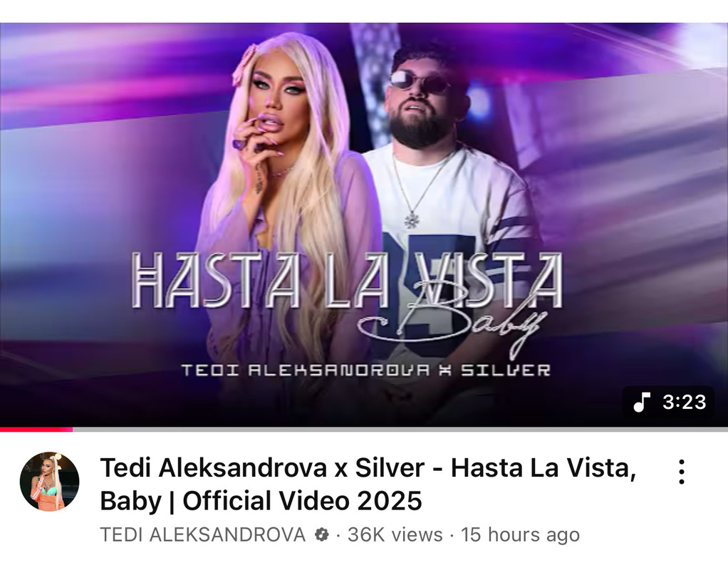Click the pendant necklace on the white shirt
The height and width of the screenshot is (570, 728).
click(411, 219)
